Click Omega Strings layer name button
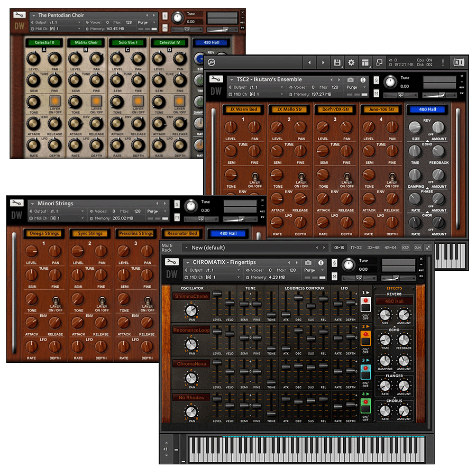476x476 pixels. coord(44,233)
